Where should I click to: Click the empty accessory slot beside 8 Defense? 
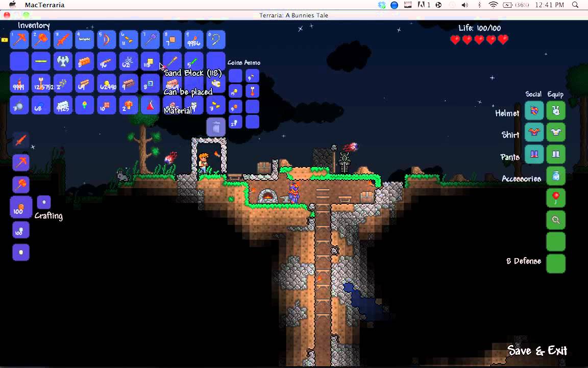(556, 263)
